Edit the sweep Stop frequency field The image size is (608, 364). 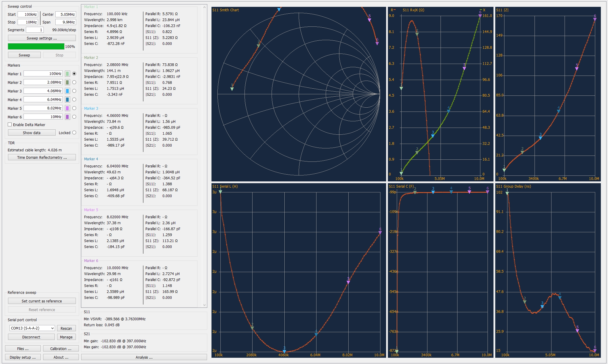coord(28,22)
